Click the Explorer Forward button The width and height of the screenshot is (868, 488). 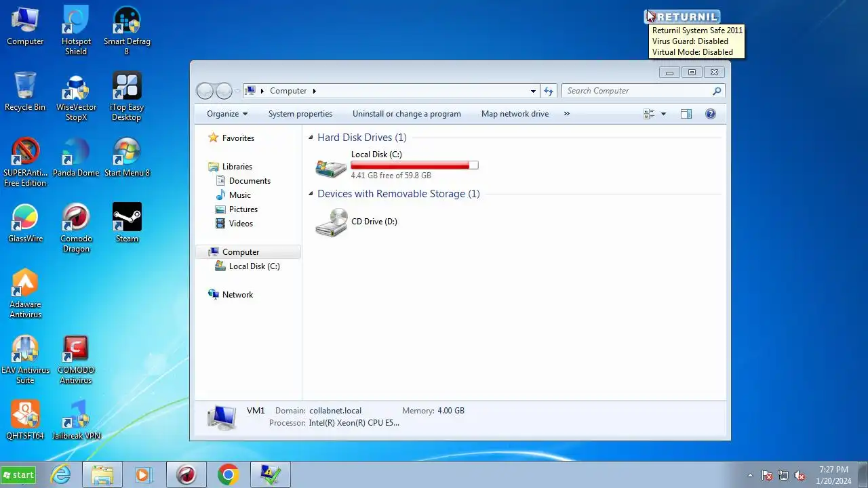(x=224, y=91)
